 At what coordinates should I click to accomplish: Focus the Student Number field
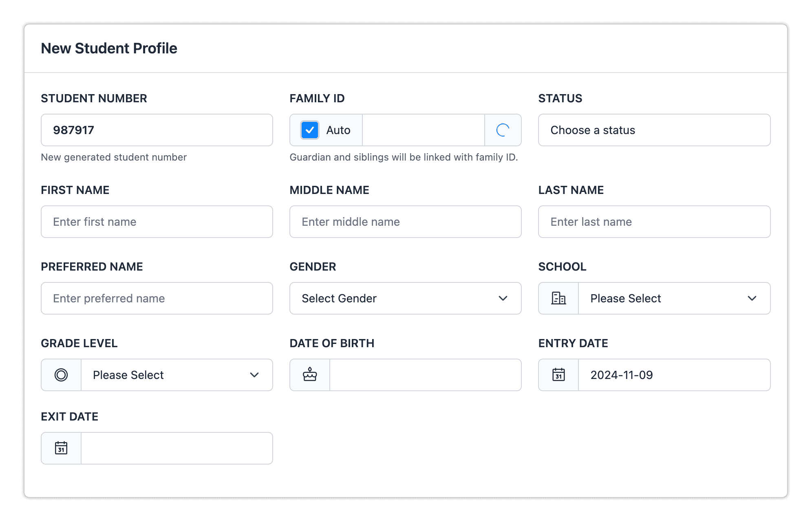pos(157,130)
